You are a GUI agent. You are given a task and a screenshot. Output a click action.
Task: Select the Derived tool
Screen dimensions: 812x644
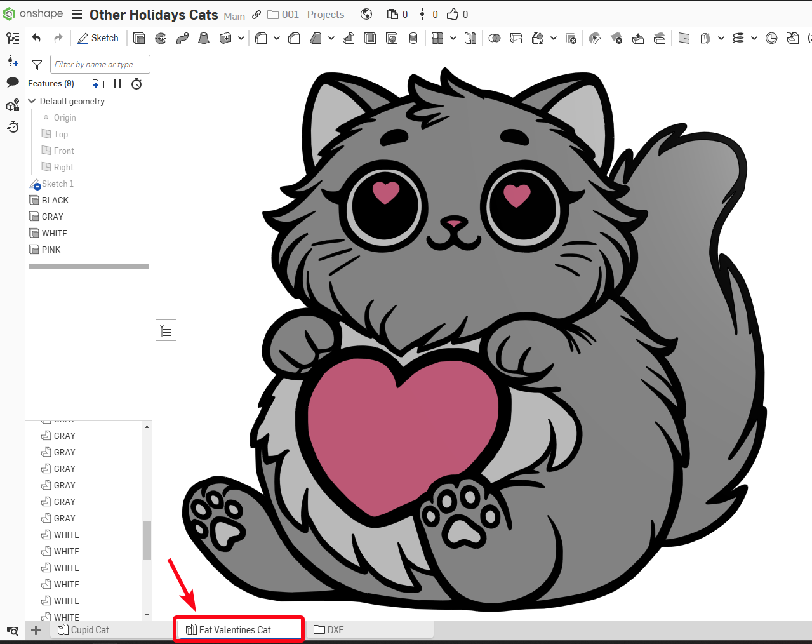click(x=793, y=38)
